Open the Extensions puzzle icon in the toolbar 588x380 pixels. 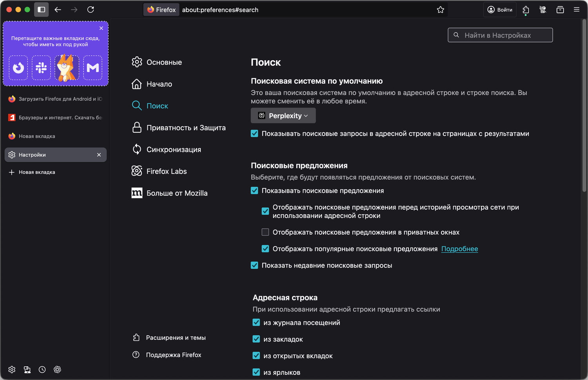click(526, 10)
